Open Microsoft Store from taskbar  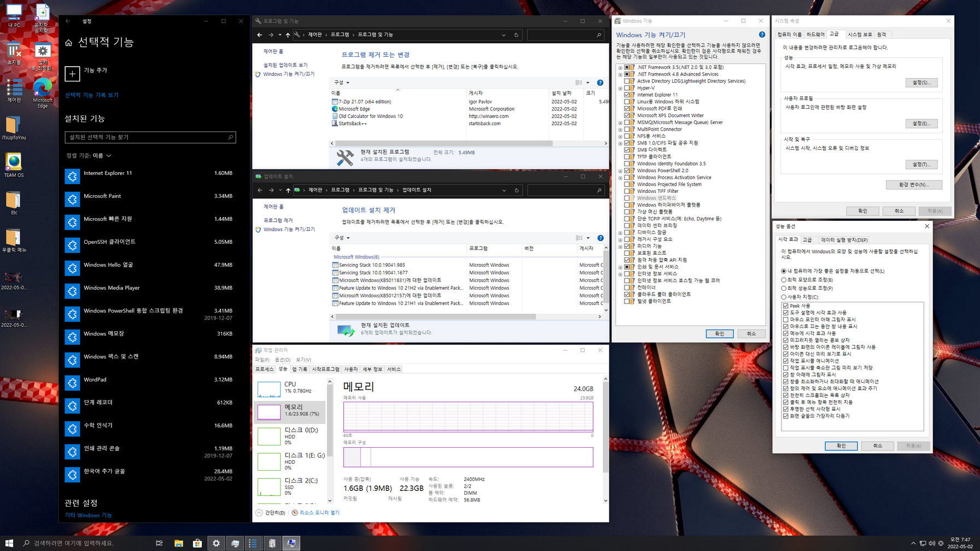point(197,543)
